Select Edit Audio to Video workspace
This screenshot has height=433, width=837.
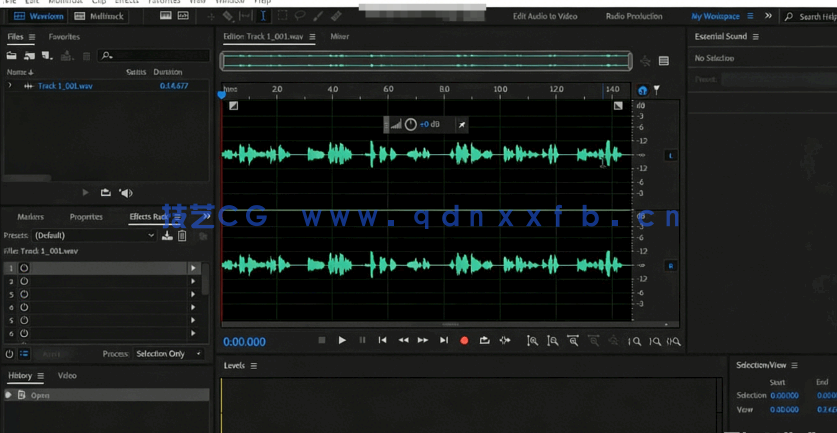pos(545,16)
